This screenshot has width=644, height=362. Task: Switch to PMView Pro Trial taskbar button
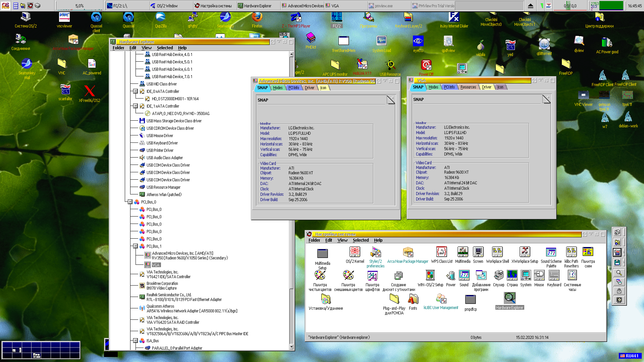[433, 6]
